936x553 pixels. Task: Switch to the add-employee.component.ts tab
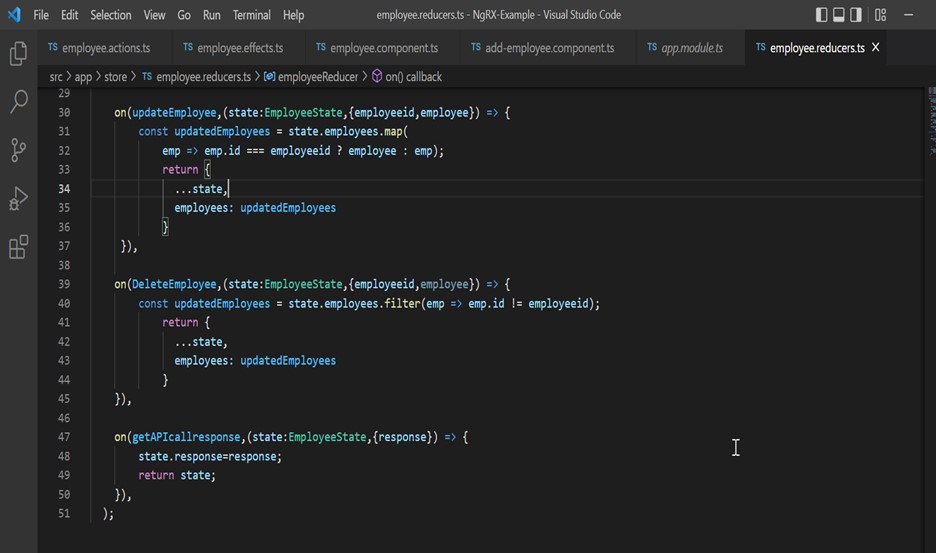(549, 48)
